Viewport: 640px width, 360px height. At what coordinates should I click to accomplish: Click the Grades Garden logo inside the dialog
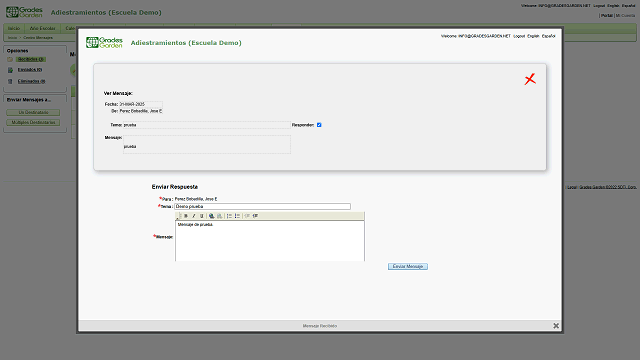pyautogui.click(x=104, y=42)
